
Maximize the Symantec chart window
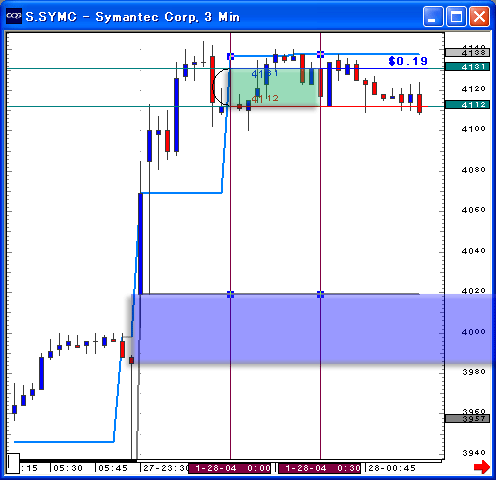pyautogui.click(x=456, y=16)
